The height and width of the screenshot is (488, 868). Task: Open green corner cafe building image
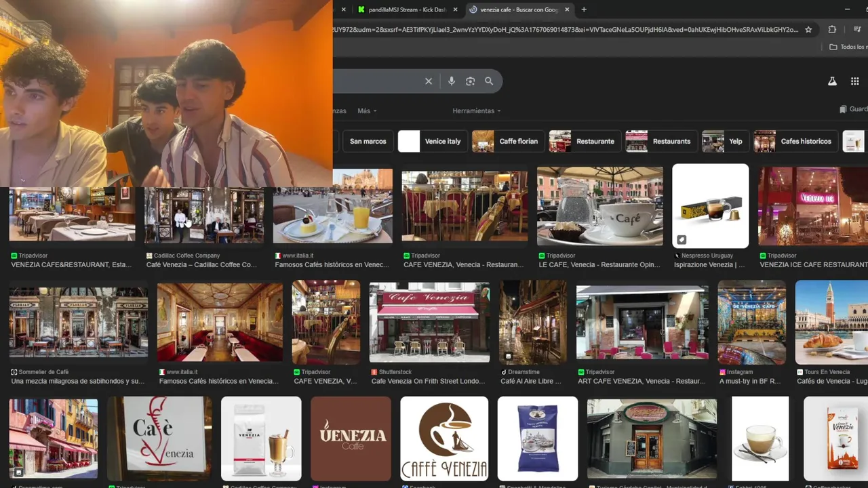[x=652, y=439]
